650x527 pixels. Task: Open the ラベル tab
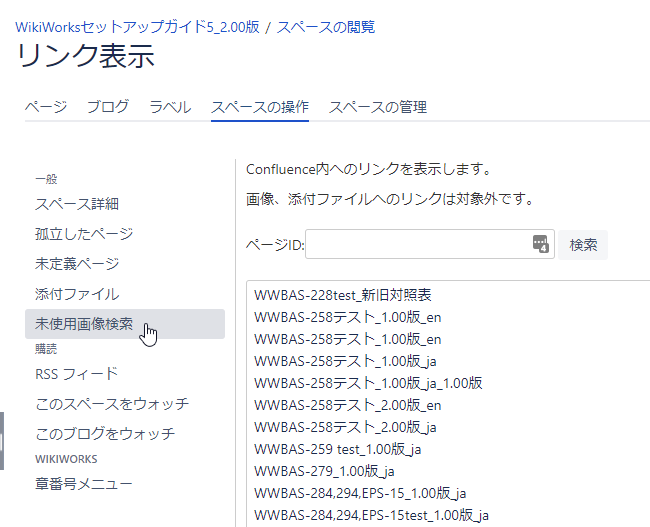click(x=170, y=107)
